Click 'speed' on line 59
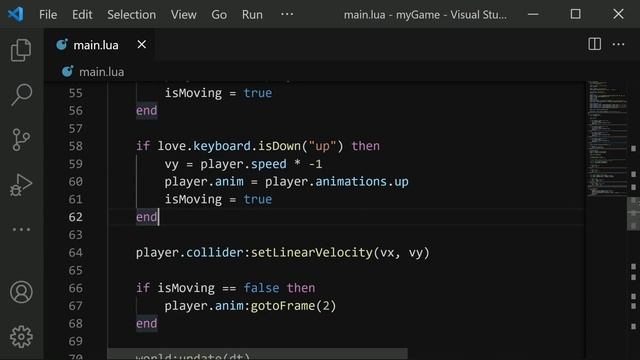640x360 pixels. (x=269, y=164)
